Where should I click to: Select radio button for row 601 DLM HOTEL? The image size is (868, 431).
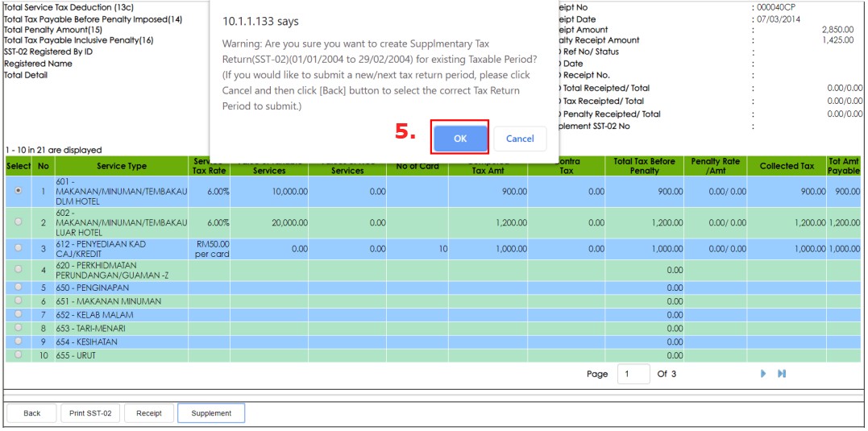pyautogui.click(x=19, y=192)
